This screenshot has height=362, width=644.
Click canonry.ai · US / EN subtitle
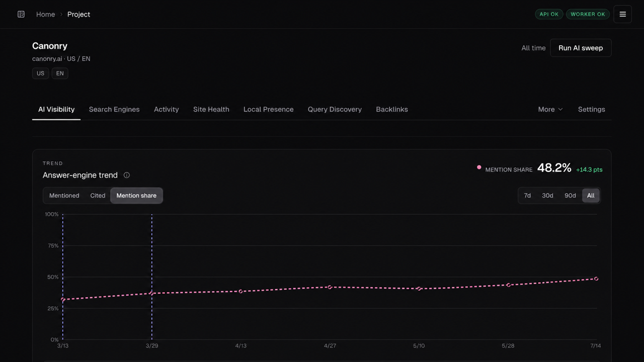[x=61, y=59]
